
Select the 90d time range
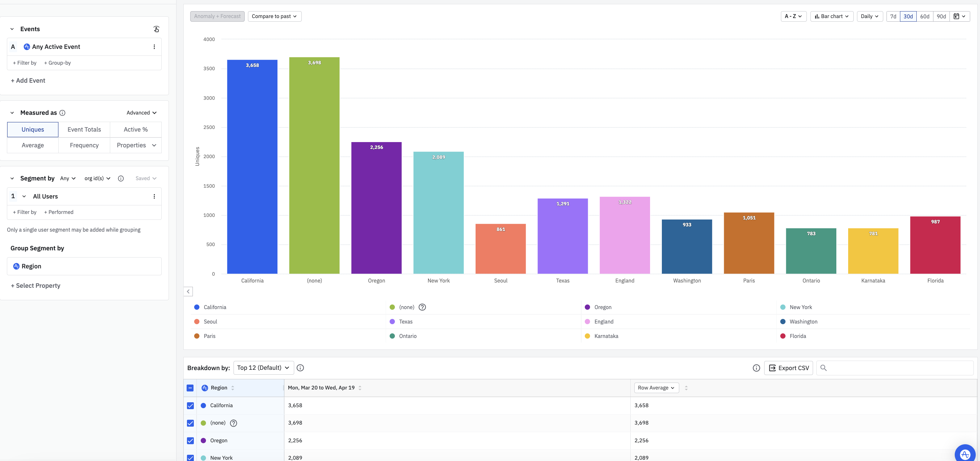pos(941,16)
